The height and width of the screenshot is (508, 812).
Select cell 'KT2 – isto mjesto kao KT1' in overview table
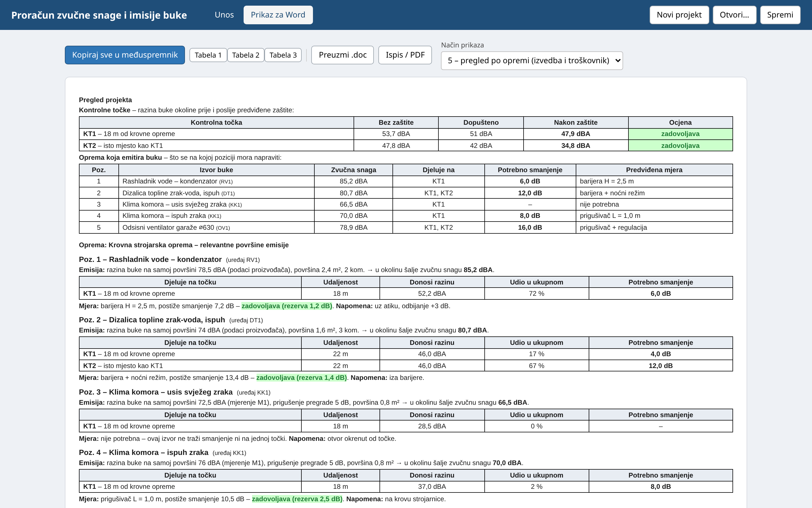tap(217, 145)
